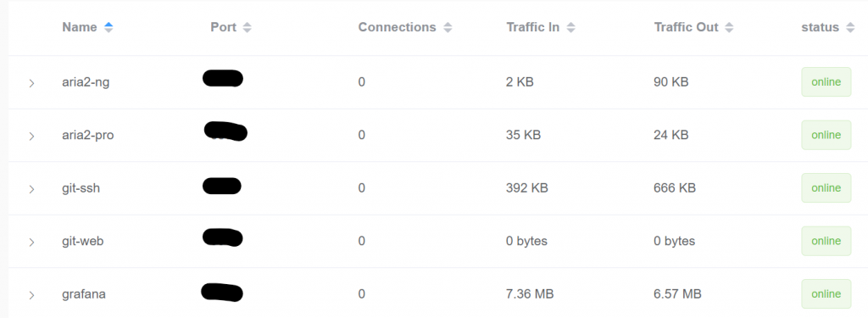Screen dimensions: 868x318
Task: Click the Port column sort icon
Action: (x=247, y=27)
